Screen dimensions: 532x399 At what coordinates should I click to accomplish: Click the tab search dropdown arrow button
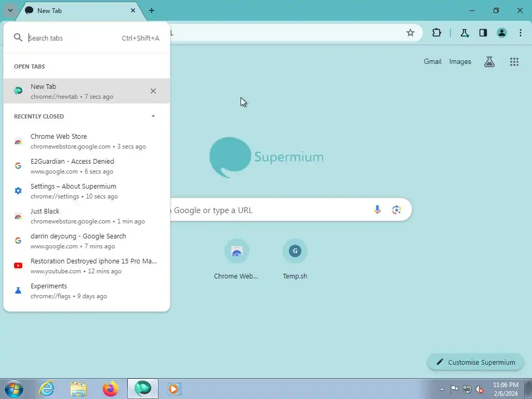(10, 10)
